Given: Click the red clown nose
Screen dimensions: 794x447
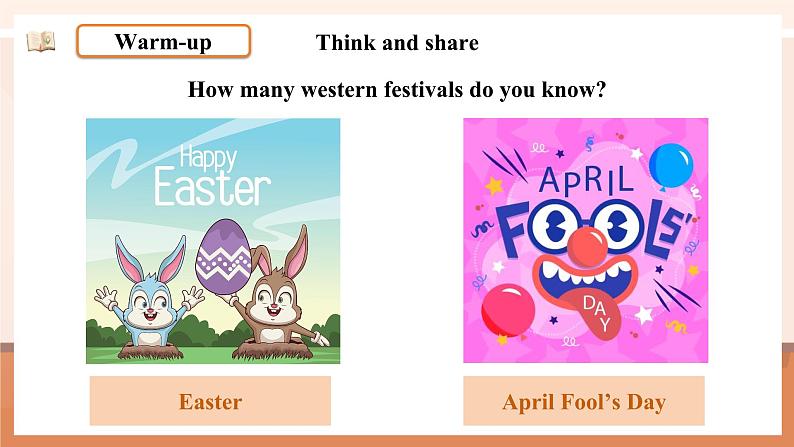Looking at the screenshot, I should pyautogui.click(x=587, y=247).
